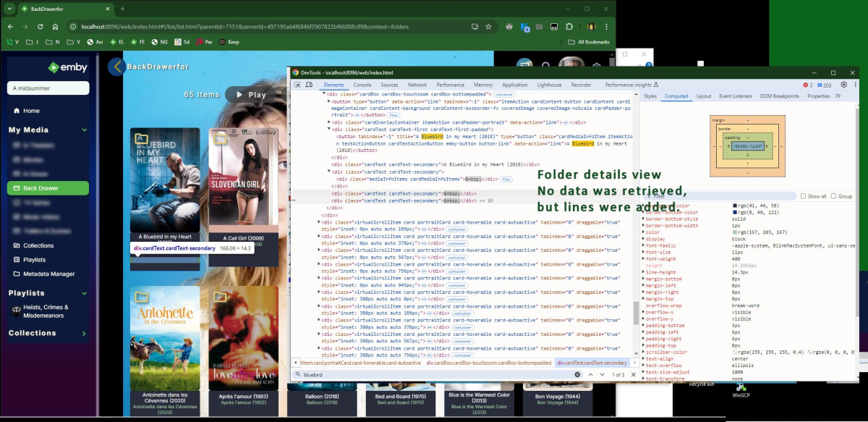The image size is (868, 422).
Task: Clear the bluebird search using the X icon
Action: coord(577,374)
